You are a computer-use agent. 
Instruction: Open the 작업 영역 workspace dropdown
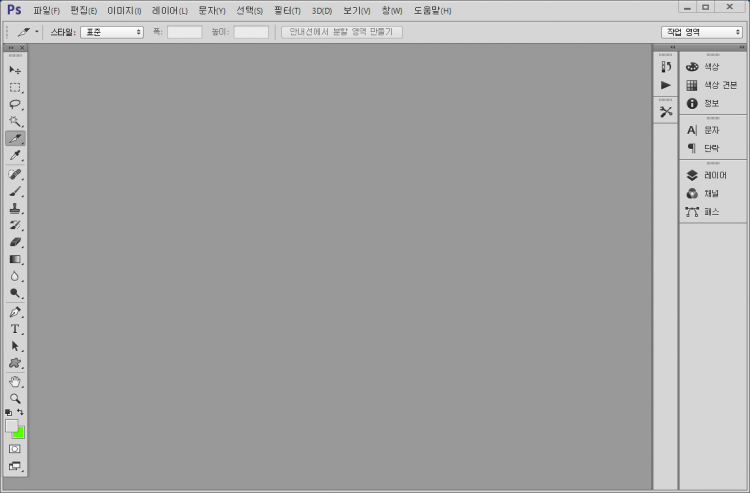click(x=701, y=32)
